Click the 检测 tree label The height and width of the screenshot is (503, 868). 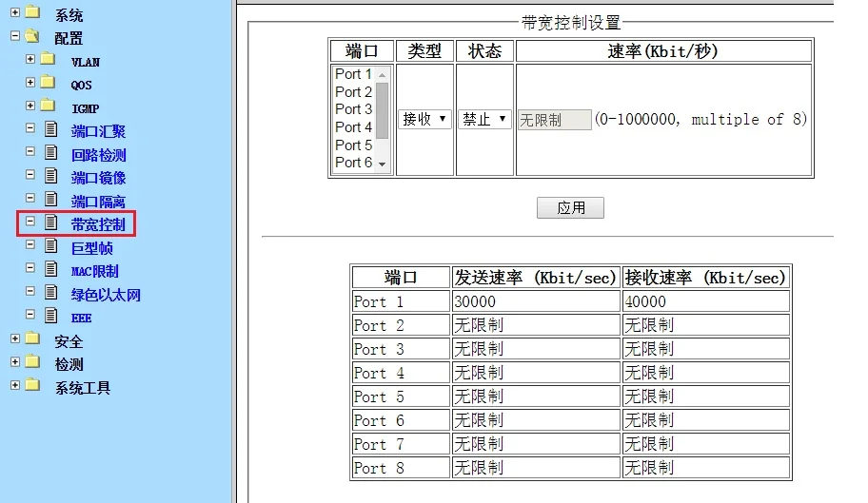pyautogui.click(x=69, y=365)
